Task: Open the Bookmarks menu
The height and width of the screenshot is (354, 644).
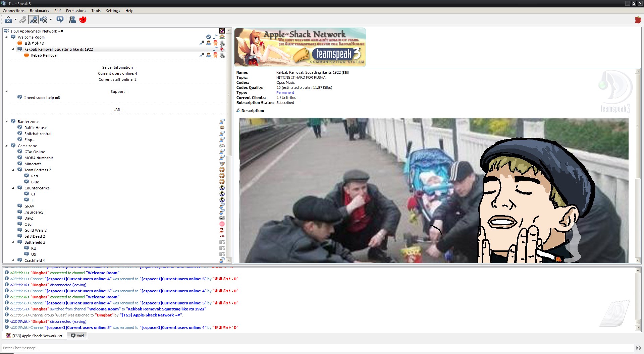Action: click(39, 11)
